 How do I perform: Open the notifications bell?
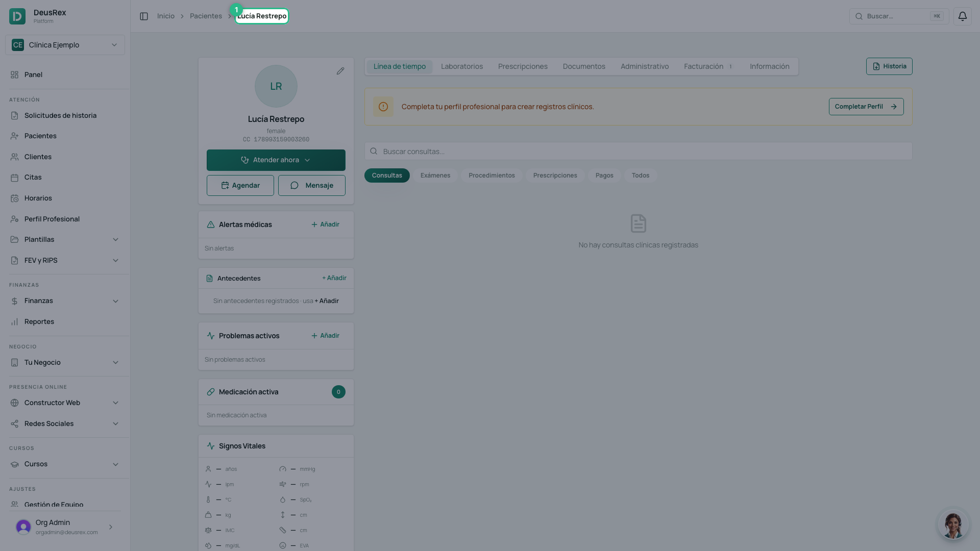[962, 16]
